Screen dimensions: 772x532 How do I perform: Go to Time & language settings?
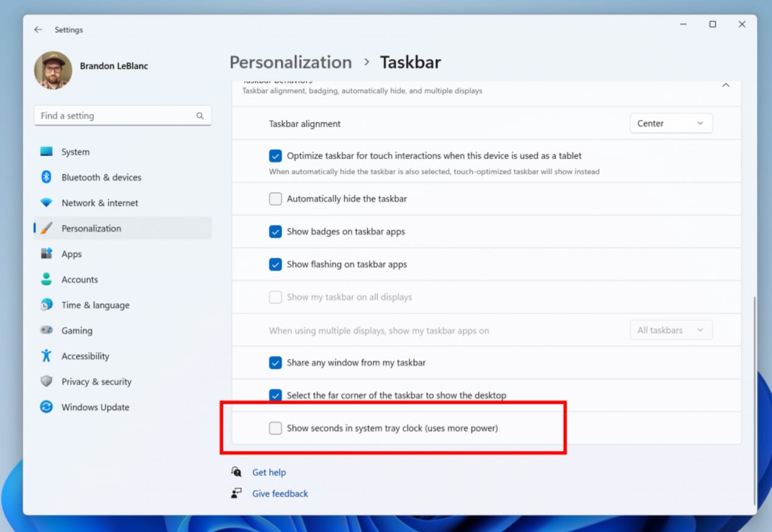click(x=95, y=305)
